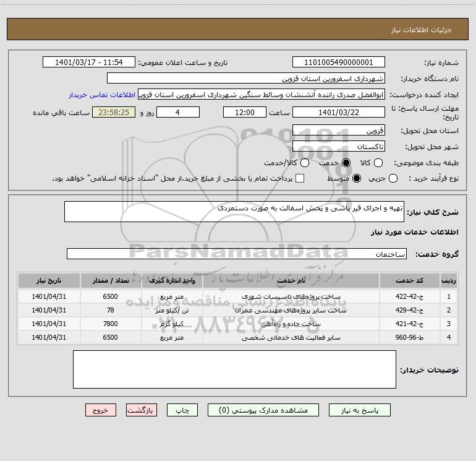Select ساخت سایر پروژه‌های مهندسی عمران row
Image resolution: width=476 pixels, height=461 pixels.
tap(238, 310)
